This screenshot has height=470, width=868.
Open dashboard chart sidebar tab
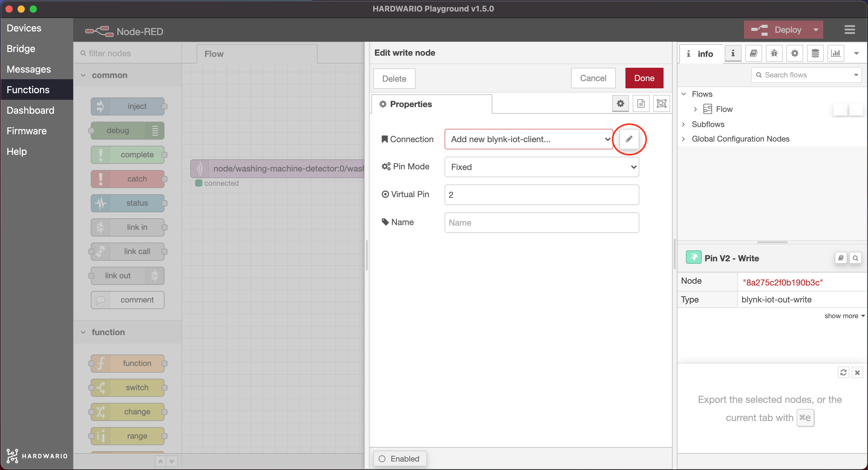coord(836,53)
